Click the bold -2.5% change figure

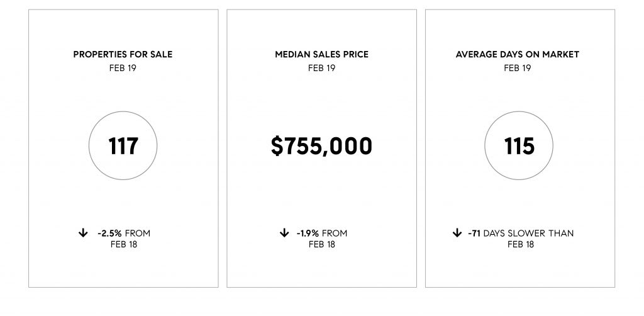[110, 234]
